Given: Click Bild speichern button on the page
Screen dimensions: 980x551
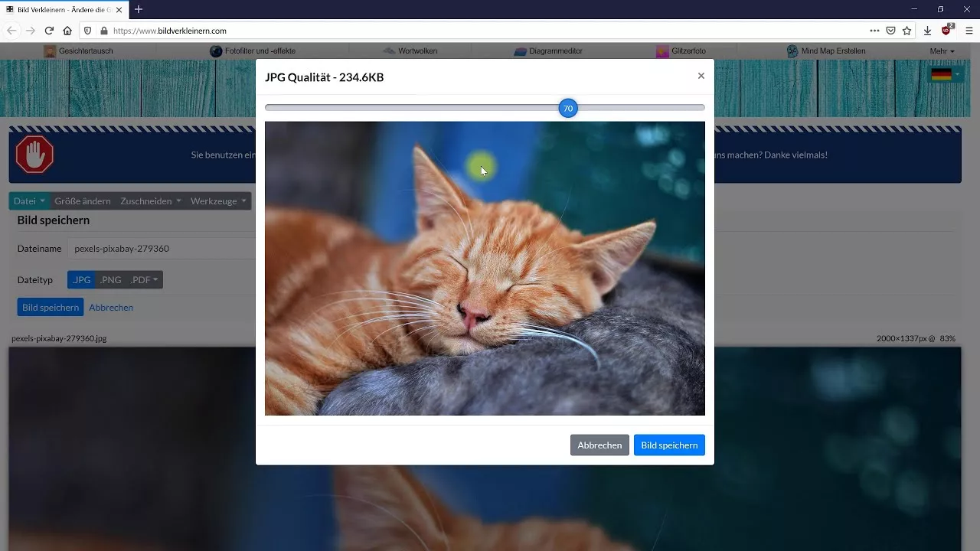Looking at the screenshot, I should 51,308.
